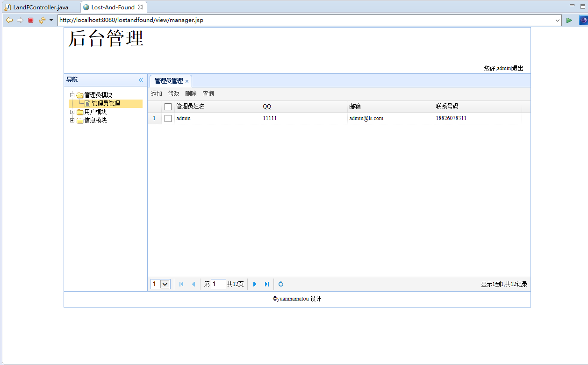Click the URL address field
The image size is (588, 365).
[306, 20]
